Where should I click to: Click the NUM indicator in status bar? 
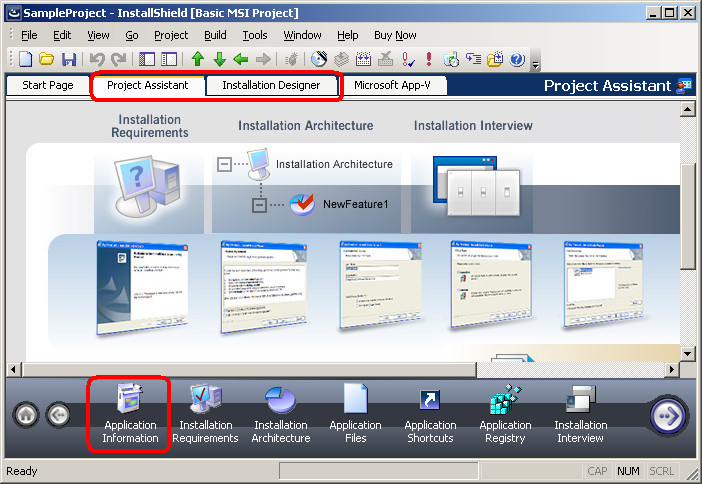(x=628, y=471)
